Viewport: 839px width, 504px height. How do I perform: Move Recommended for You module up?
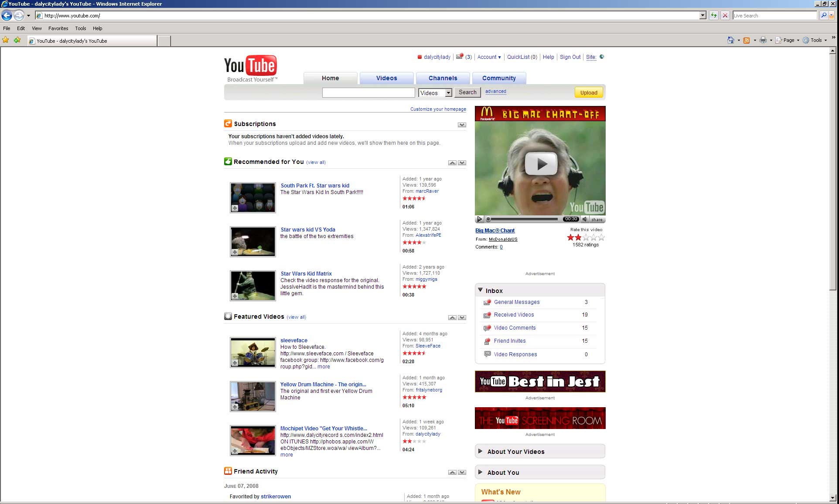click(452, 163)
